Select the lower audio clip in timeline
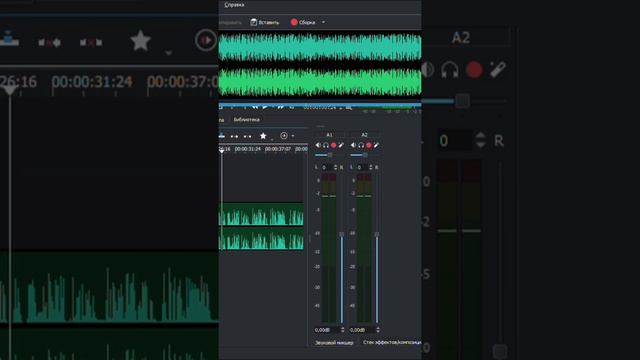 click(x=262, y=238)
